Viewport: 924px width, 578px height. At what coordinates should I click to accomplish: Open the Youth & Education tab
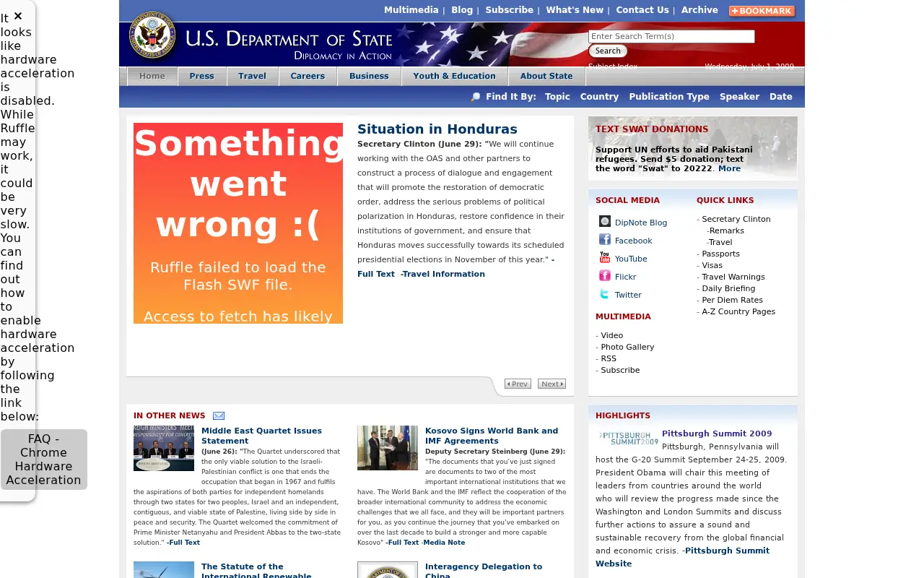point(455,76)
